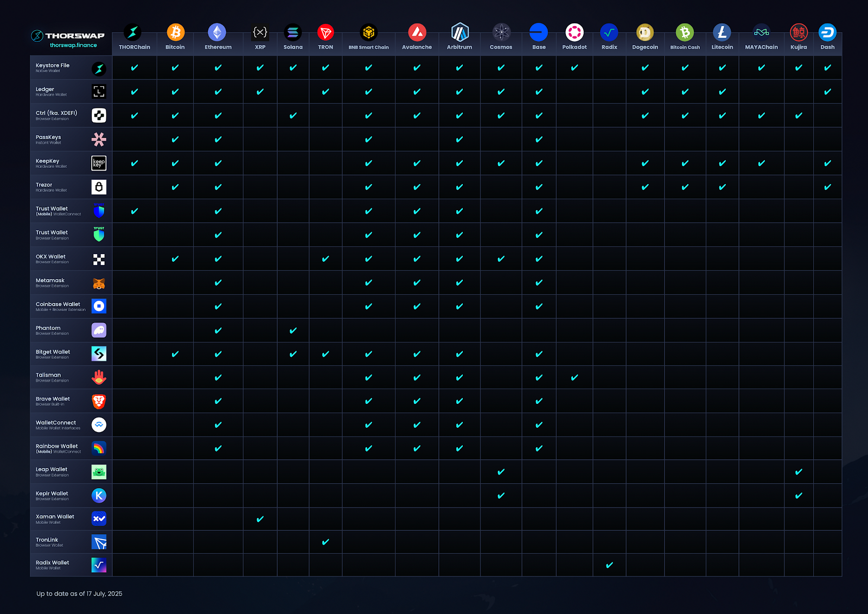Viewport: 868px width, 614px height.
Task: Click the "PassKeys" wallet name
Action: click(48, 137)
